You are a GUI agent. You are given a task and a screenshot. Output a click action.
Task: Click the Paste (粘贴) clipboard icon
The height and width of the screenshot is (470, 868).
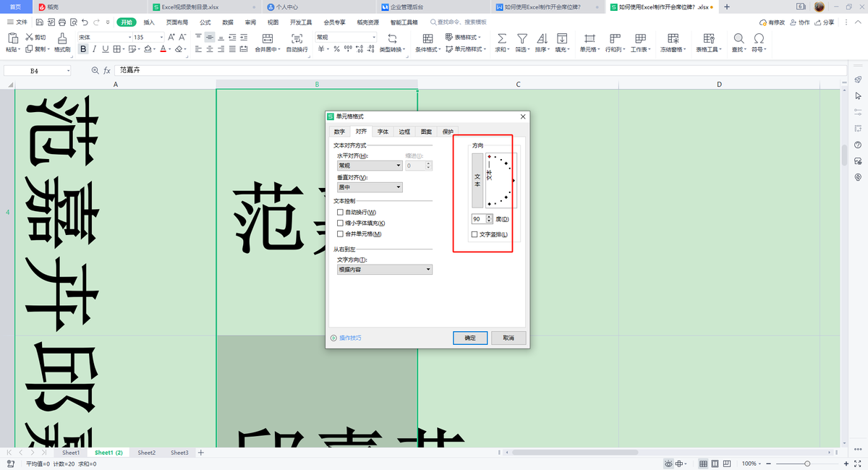pyautogui.click(x=12, y=38)
